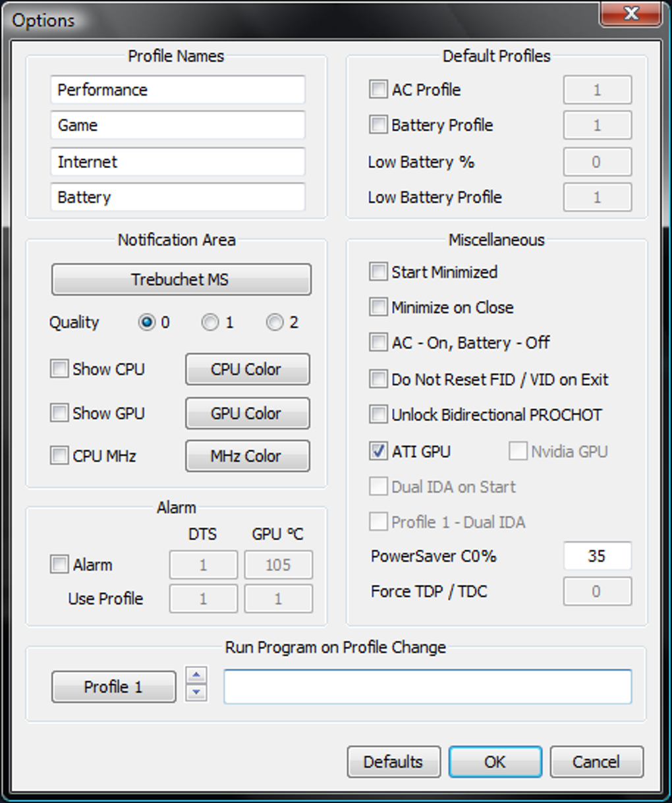Screen dimensions: 672x803
Task: Check Unlock Bidirectional PROCHOT option
Action: [378, 414]
